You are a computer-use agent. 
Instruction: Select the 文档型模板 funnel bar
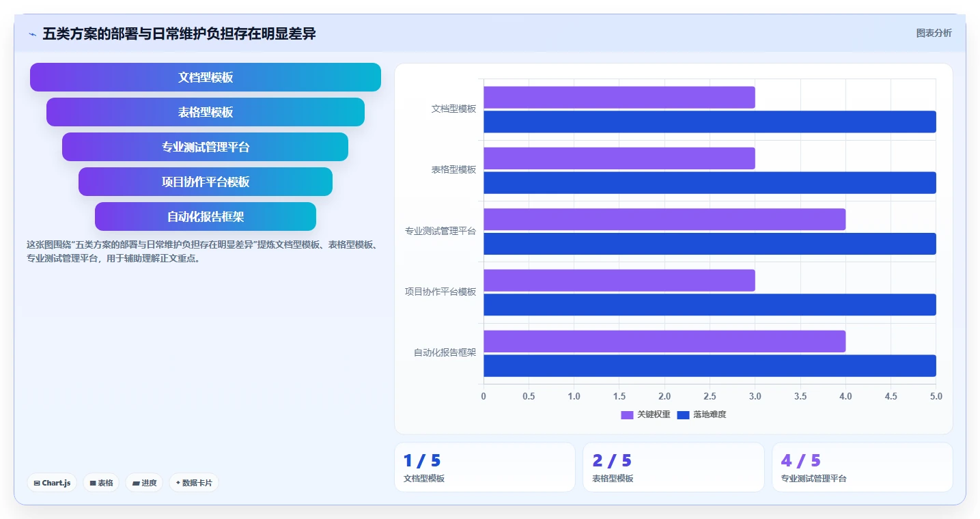pos(206,77)
